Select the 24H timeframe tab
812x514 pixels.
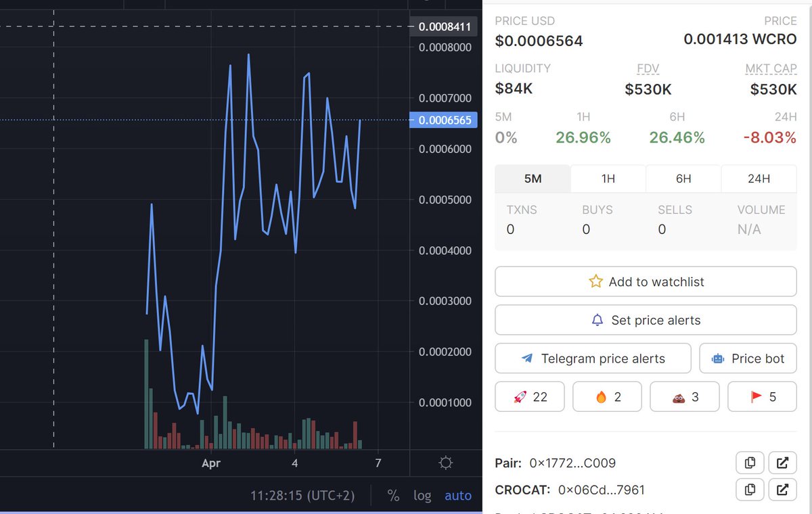click(x=759, y=179)
